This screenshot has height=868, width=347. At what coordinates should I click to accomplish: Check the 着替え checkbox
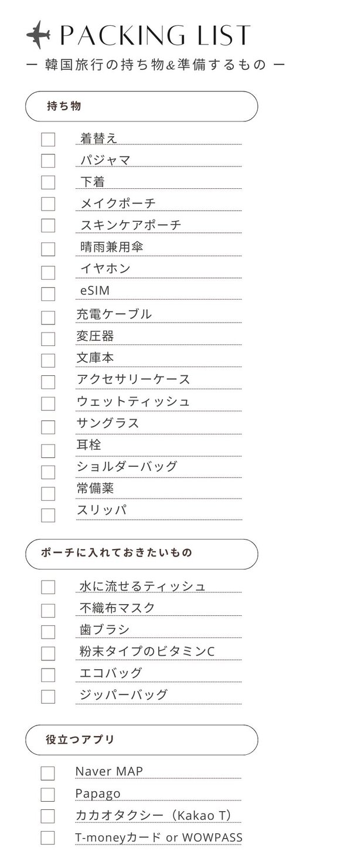click(x=48, y=140)
